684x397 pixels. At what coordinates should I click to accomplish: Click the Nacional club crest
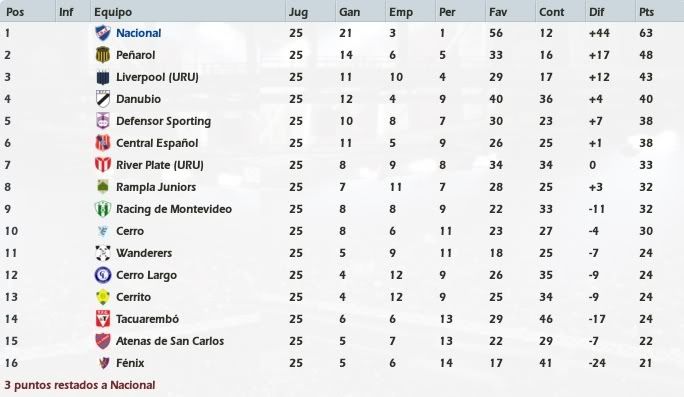[103, 33]
